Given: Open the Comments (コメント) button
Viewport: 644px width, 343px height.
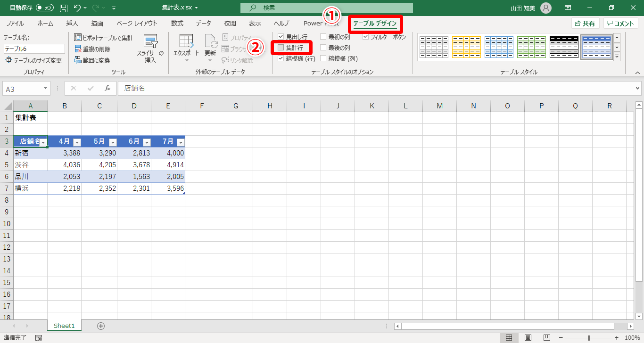Looking at the screenshot, I should pyautogui.click(x=621, y=24).
